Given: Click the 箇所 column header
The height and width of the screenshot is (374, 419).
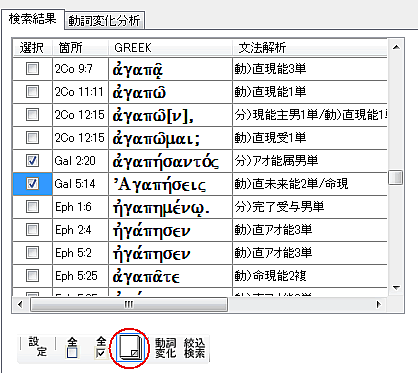Looking at the screenshot, I should click(80, 48).
